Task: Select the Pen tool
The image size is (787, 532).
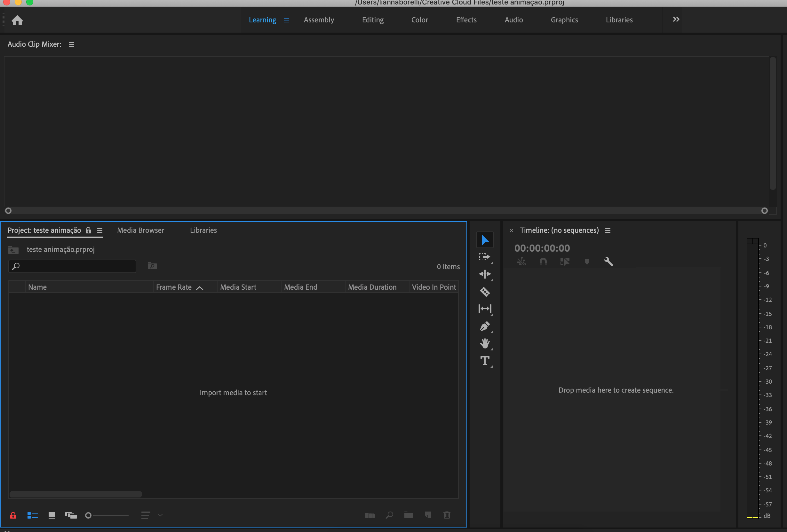Action: (x=485, y=326)
